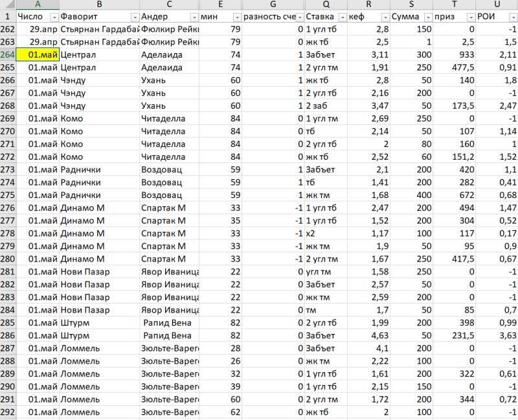Screen dimensions: 518x420
Task: Expand the Андер filter arrow
Action: (x=193, y=17)
